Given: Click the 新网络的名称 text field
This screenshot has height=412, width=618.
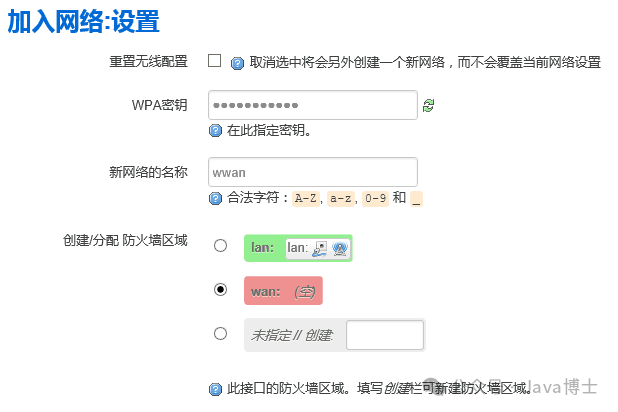Looking at the screenshot, I should click(312, 172).
